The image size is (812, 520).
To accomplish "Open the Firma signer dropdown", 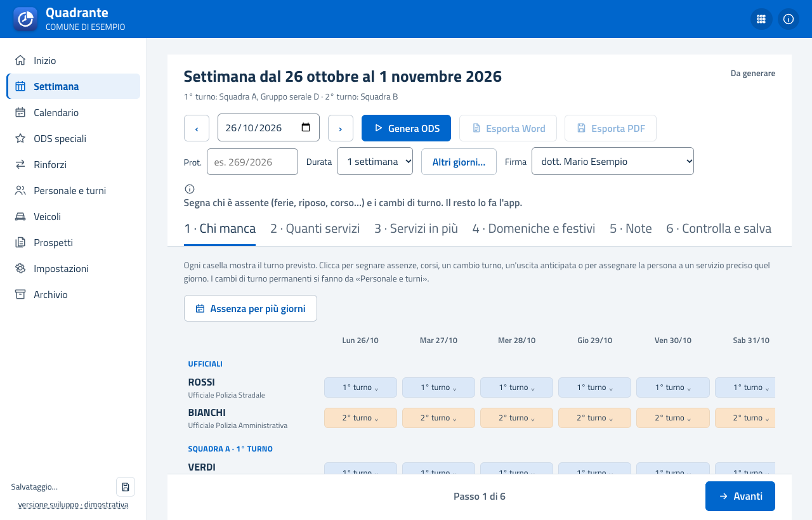I will click(x=613, y=161).
